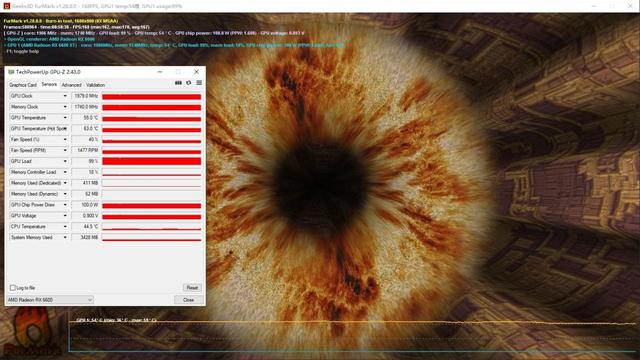Click the GPU-Z title bar app icon
The width and height of the screenshot is (640, 360).
(11, 72)
